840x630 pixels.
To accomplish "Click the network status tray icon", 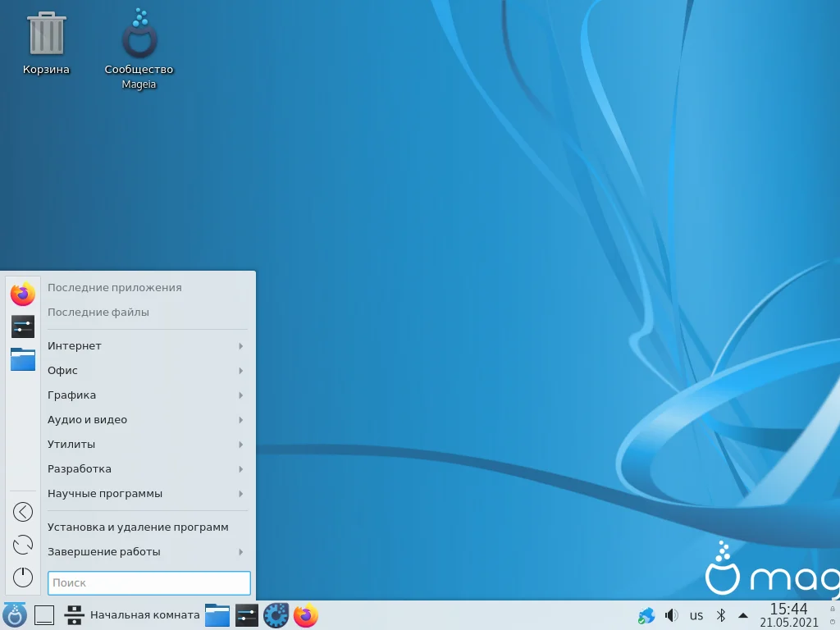I will point(646,615).
